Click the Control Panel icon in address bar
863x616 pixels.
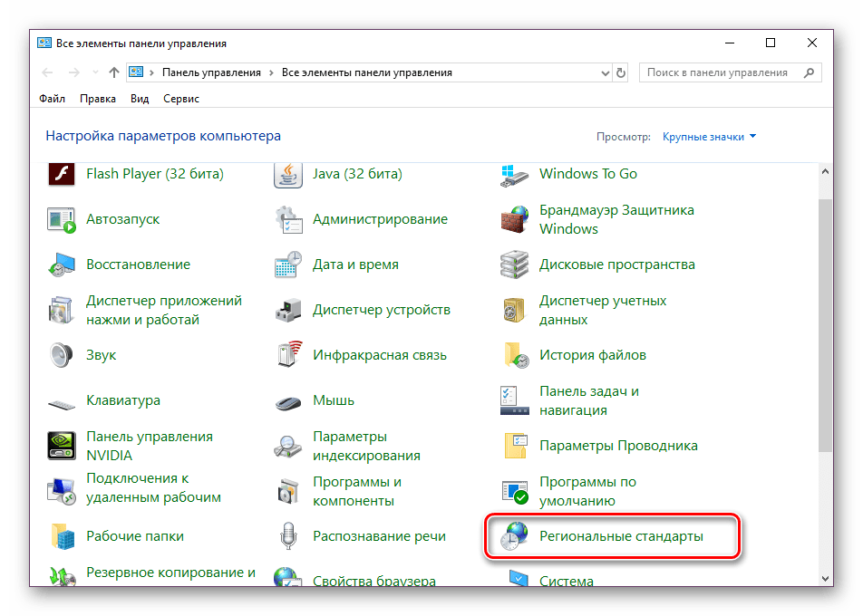(136, 72)
